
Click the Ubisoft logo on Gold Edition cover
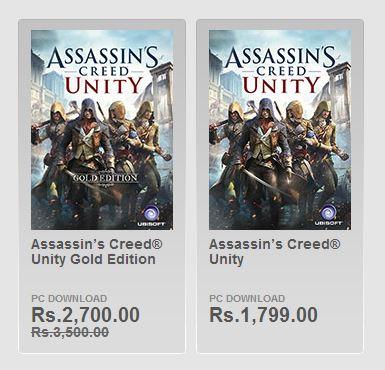(x=151, y=215)
